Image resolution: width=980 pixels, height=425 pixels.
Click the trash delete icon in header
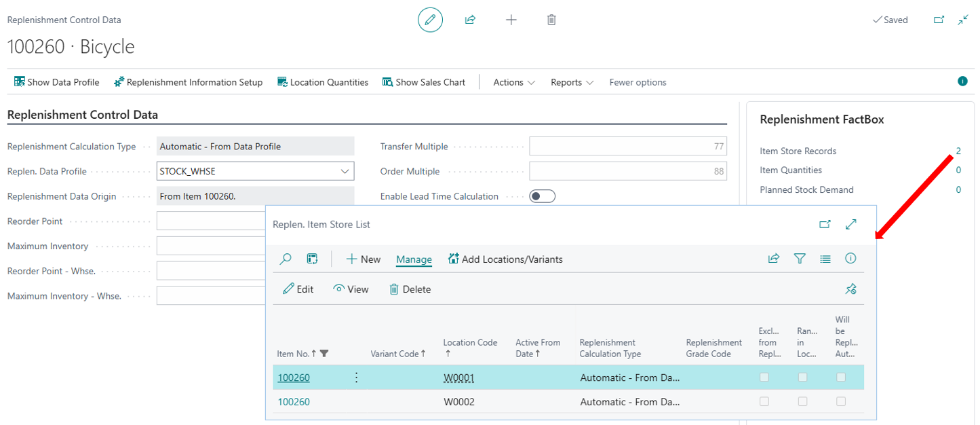[551, 20]
